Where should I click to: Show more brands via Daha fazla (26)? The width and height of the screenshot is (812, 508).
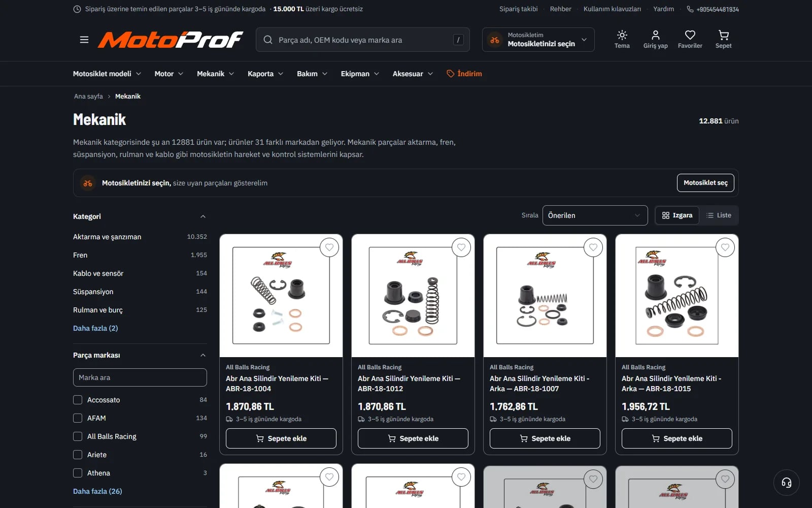pyautogui.click(x=97, y=491)
